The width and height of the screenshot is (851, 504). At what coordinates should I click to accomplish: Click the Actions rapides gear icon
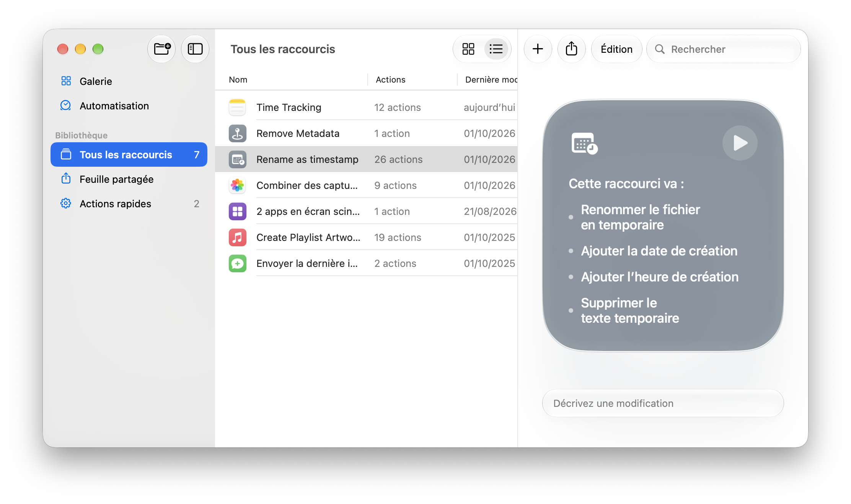pyautogui.click(x=66, y=203)
